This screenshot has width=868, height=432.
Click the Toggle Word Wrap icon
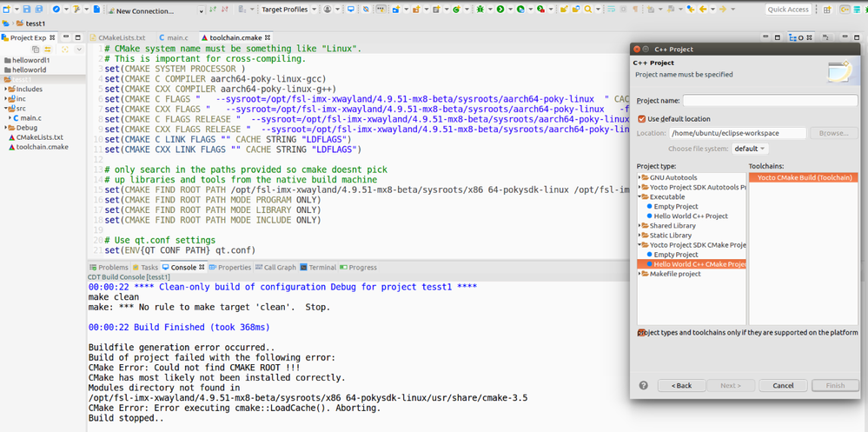coord(611,10)
